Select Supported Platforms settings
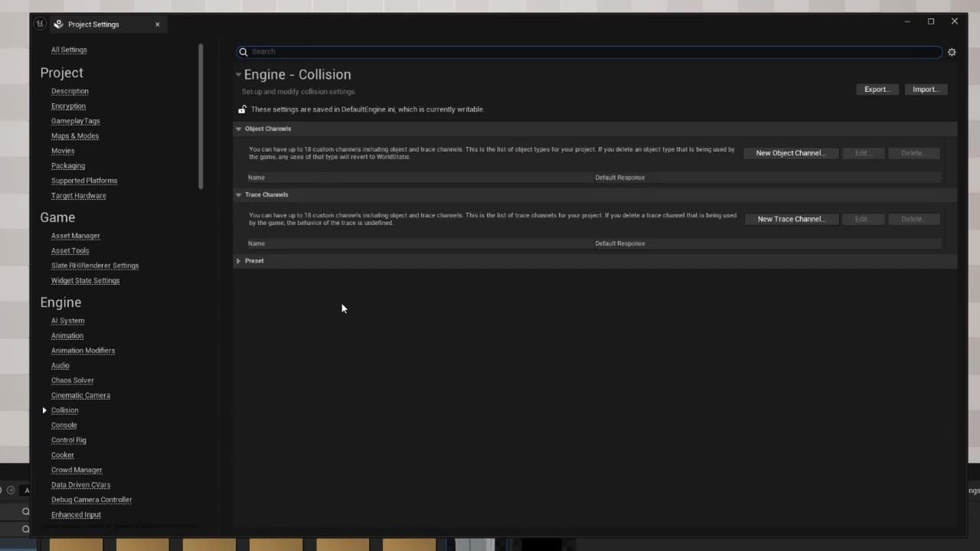The image size is (980, 551). tap(84, 181)
